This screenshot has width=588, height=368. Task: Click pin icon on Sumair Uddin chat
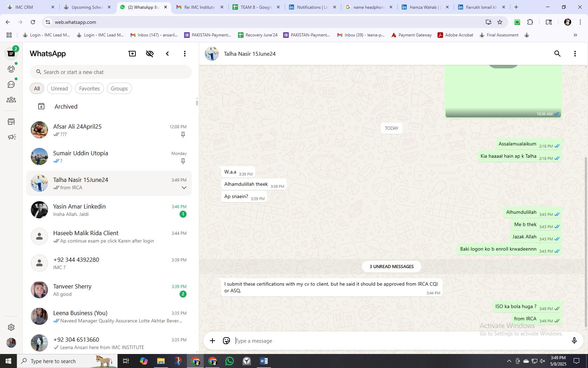click(183, 161)
